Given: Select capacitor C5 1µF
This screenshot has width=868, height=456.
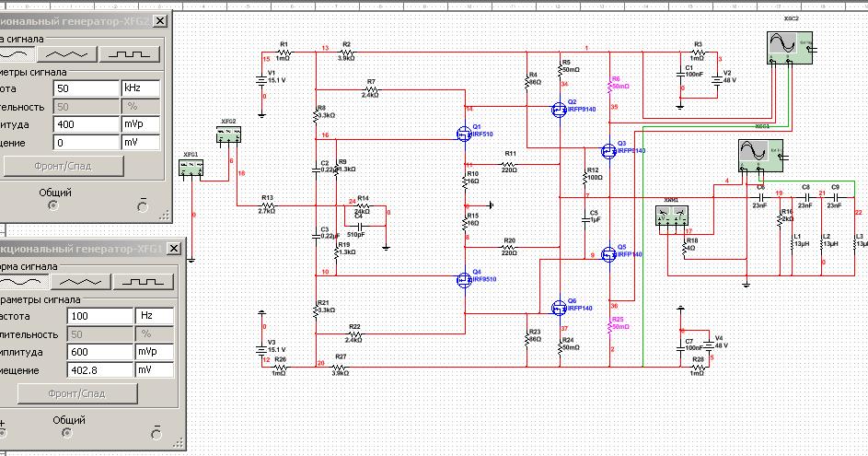Looking at the screenshot, I should tap(585, 220).
